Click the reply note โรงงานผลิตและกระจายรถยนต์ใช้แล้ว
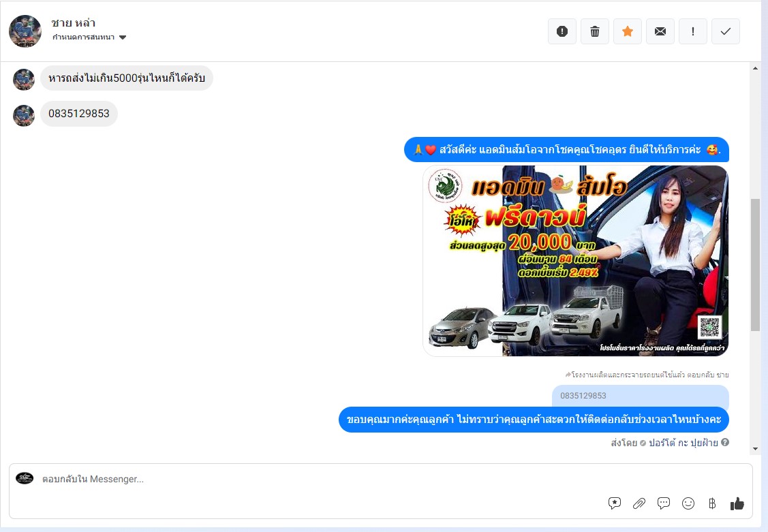Image resolution: width=768 pixels, height=532 pixels. [x=647, y=375]
